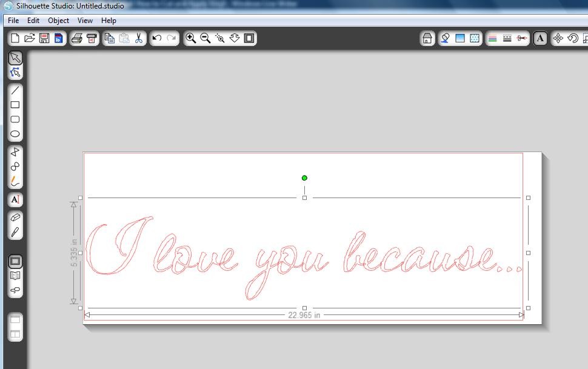Image resolution: width=588 pixels, height=369 pixels.
Task: Open the Object menu
Action: pos(59,21)
